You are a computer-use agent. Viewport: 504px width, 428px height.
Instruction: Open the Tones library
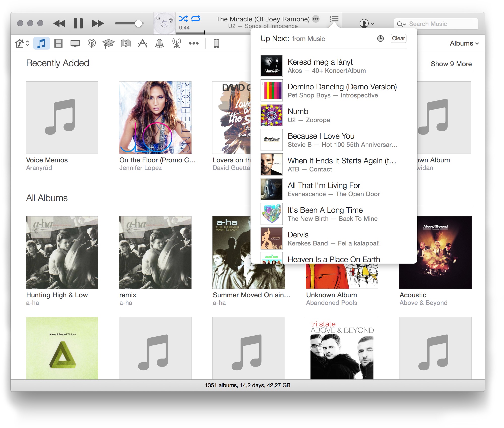pos(160,43)
